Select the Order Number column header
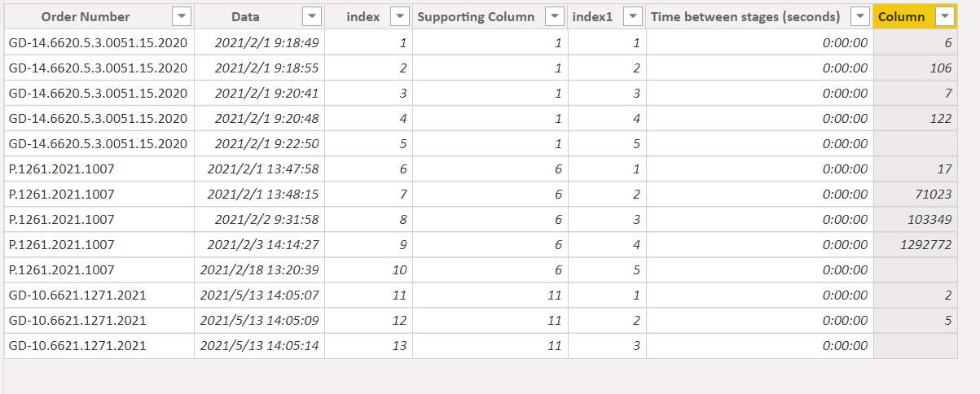Image resolution: width=980 pixels, height=394 pixels. 86,17
